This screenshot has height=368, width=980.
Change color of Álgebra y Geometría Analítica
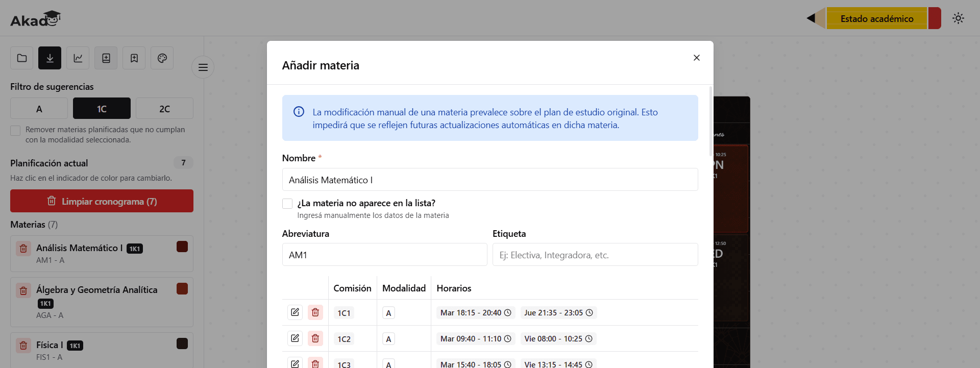[182, 288]
